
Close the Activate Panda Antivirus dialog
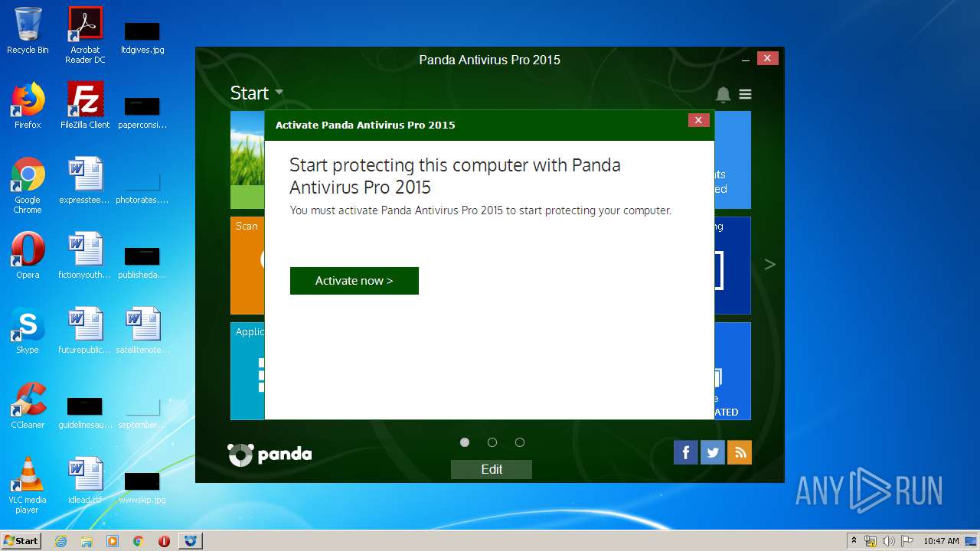(x=698, y=120)
